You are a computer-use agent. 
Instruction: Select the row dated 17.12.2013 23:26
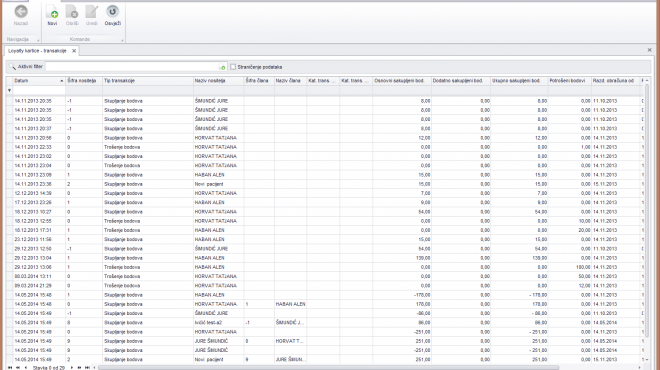tap(324, 202)
